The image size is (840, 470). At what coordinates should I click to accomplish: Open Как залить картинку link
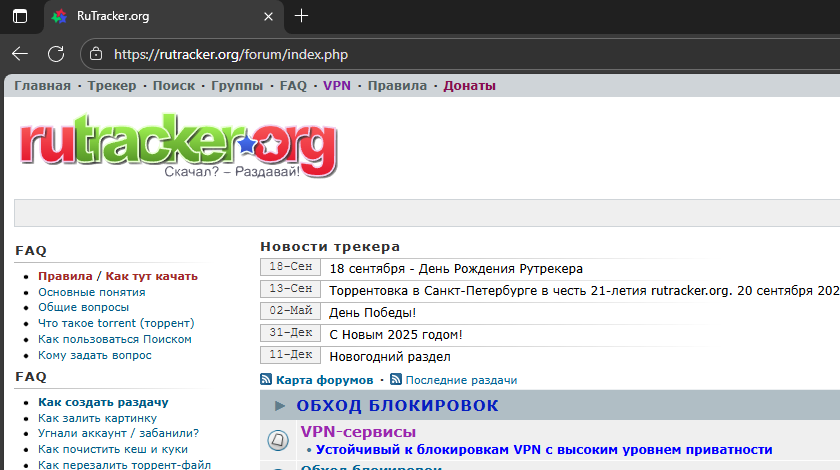click(x=98, y=418)
